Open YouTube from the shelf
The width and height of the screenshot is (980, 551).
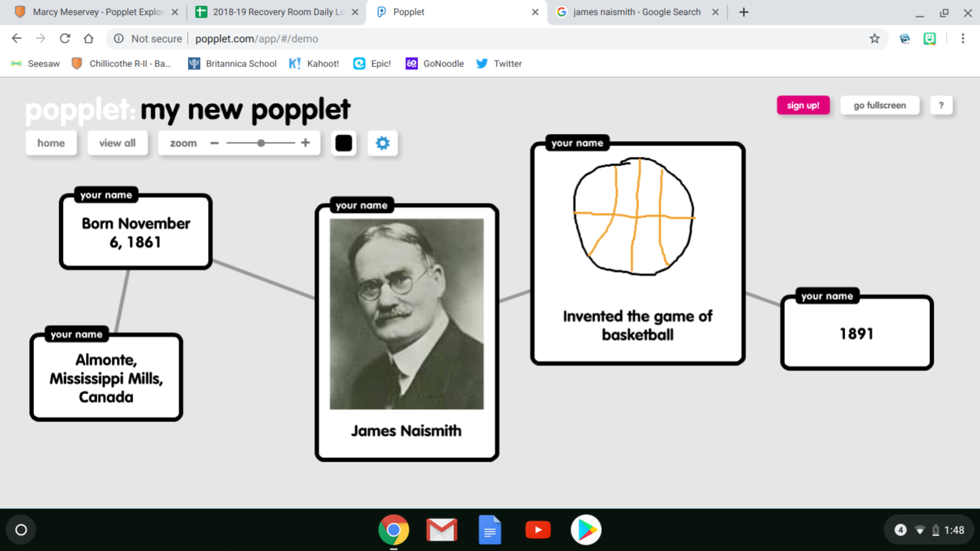pyautogui.click(x=537, y=529)
